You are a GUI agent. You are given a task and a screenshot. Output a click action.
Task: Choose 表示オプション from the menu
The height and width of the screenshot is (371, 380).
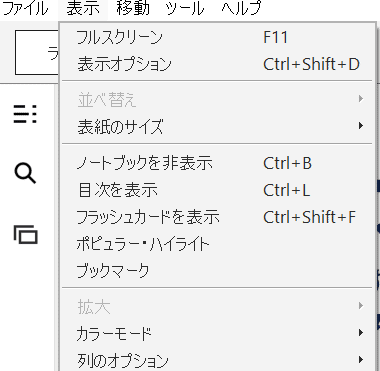pyautogui.click(x=217, y=64)
